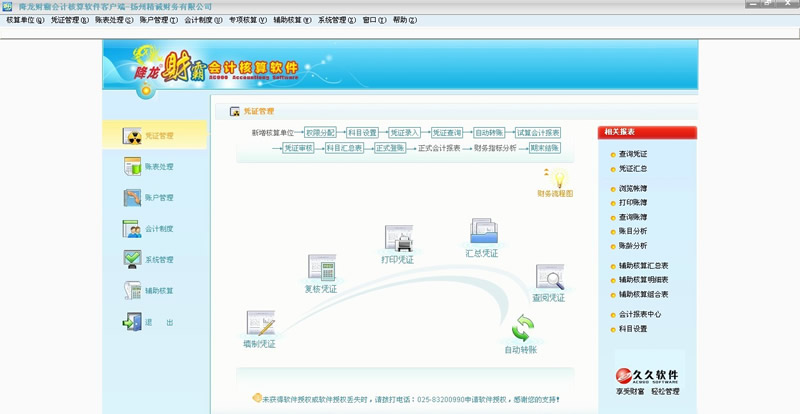The height and width of the screenshot is (414, 800).
Task: Click the green 自动转账 arrows icon
Action: [x=522, y=328]
